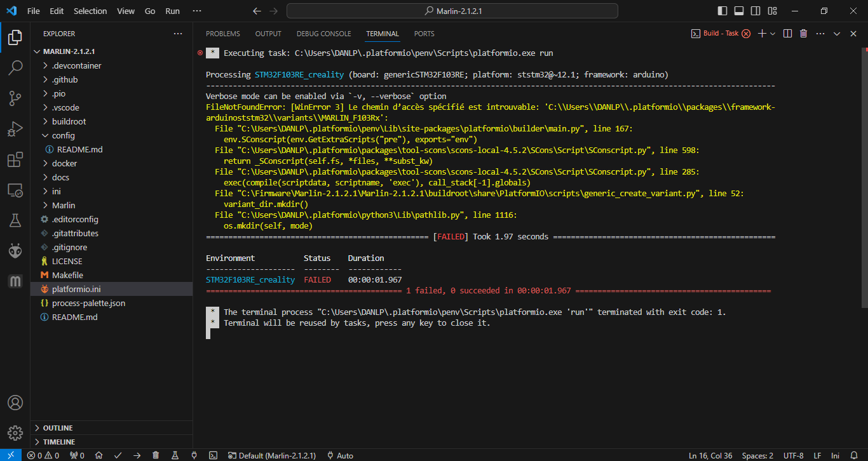The image size is (868, 461).
Task: Open the Explorer view in activity bar
Action: tap(15, 37)
